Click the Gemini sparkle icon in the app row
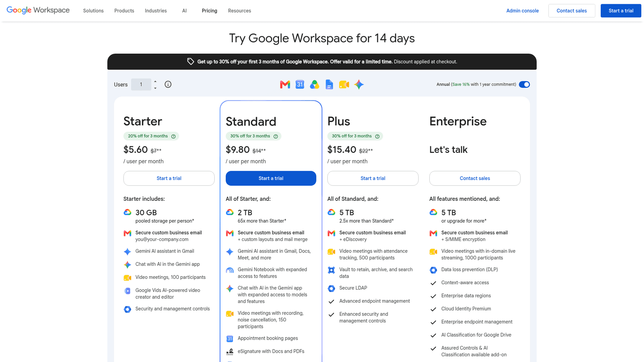 [x=359, y=85]
